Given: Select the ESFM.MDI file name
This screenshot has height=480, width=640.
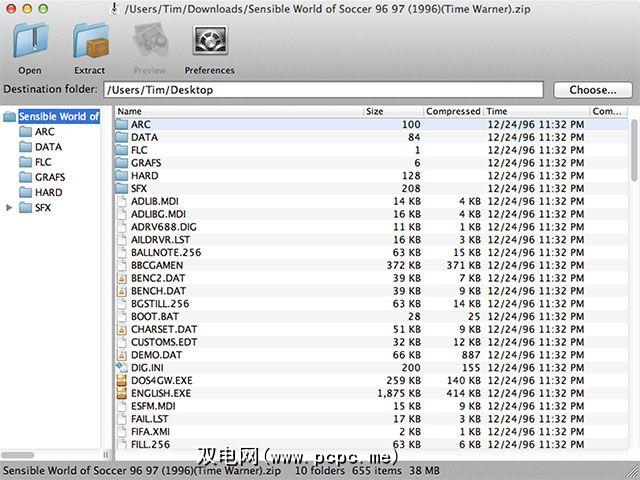Looking at the screenshot, I should click(x=153, y=406).
